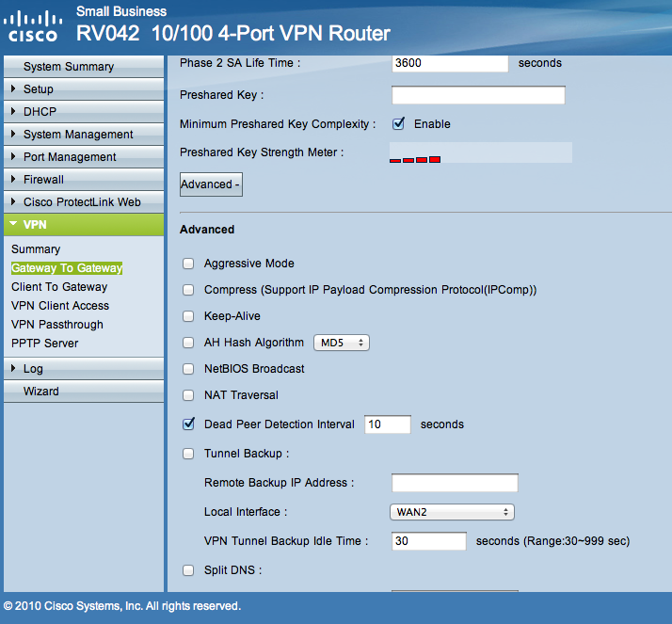Click the Preshared Key Strength Meter
Viewport: 672px width, 624px height.
(480, 152)
